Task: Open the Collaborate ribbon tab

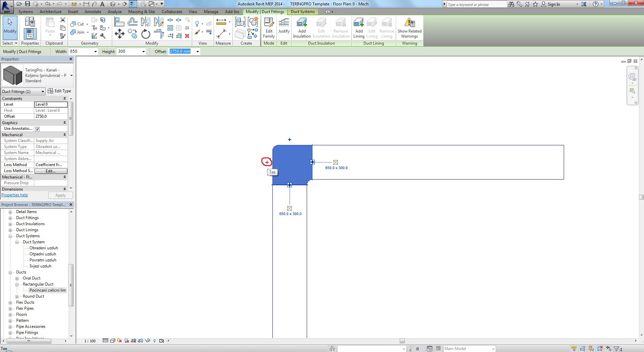Action: click(x=172, y=12)
